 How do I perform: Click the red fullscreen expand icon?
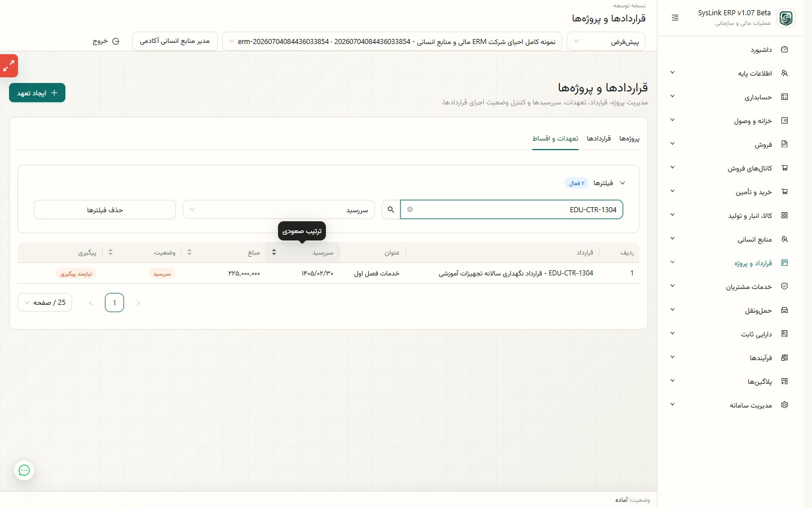[8, 66]
